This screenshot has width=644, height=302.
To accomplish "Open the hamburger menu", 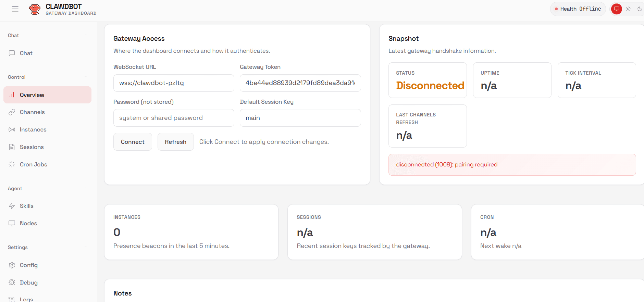I will tap(15, 9).
